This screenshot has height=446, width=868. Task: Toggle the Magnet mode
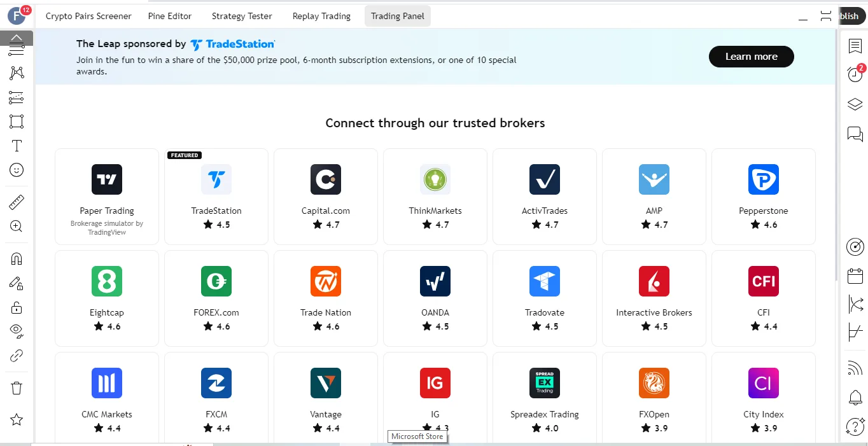17,259
